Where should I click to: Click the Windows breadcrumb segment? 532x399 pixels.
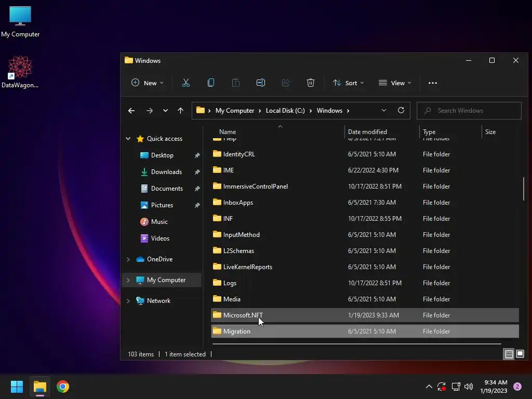click(329, 111)
